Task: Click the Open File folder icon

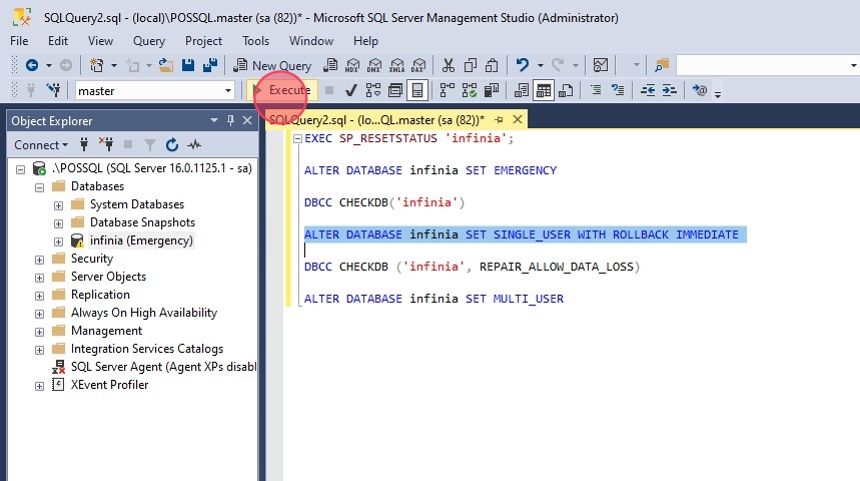Action: click(x=166, y=66)
